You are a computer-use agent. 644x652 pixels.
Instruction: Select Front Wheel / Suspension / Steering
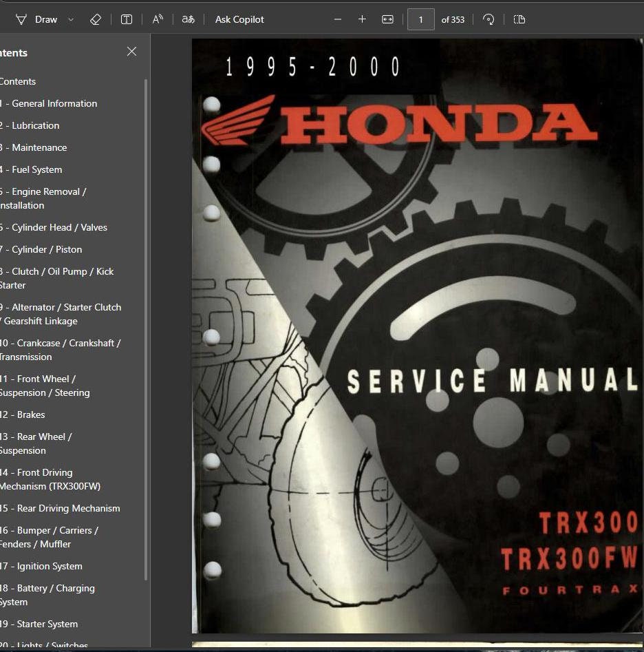(45, 386)
